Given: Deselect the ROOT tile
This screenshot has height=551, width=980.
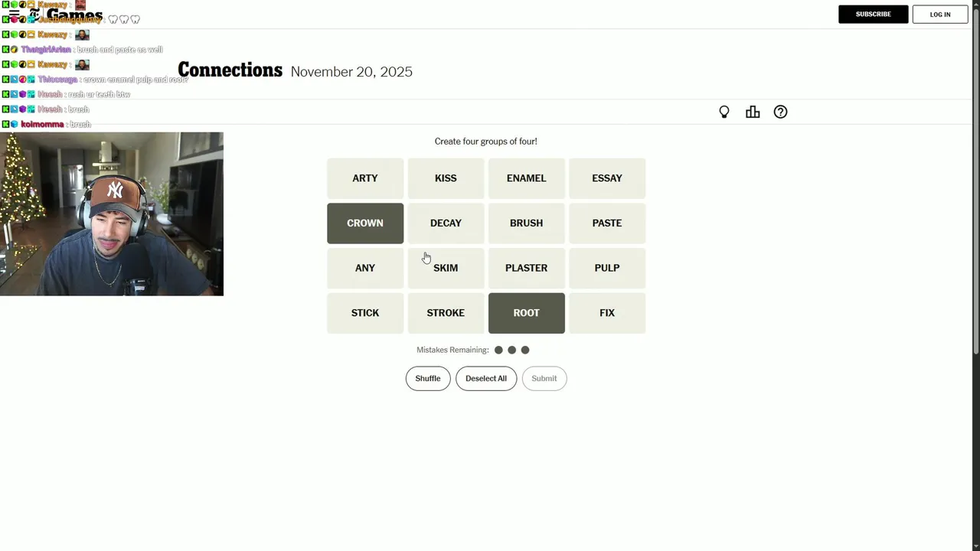Looking at the screenshot, I should coord(527,313).
